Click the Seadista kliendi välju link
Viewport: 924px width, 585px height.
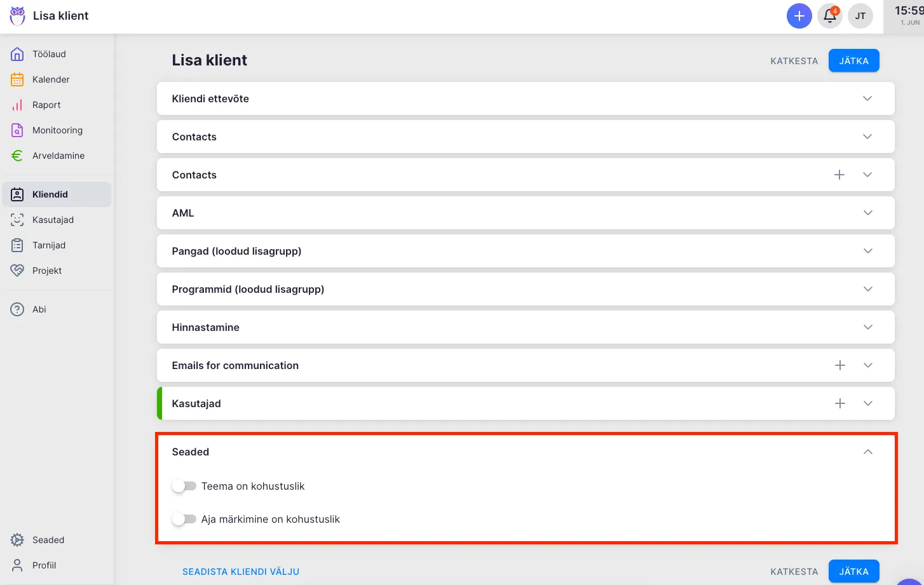[x=241, y=572]
